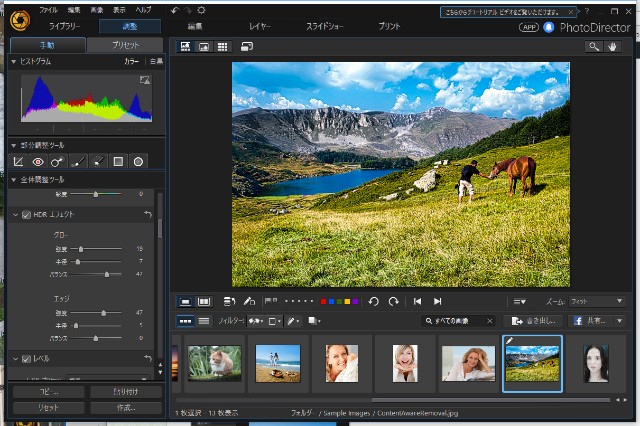Screen dimensions: 640x426
Task: Click the rotate left icon
Action: [373, 301]
